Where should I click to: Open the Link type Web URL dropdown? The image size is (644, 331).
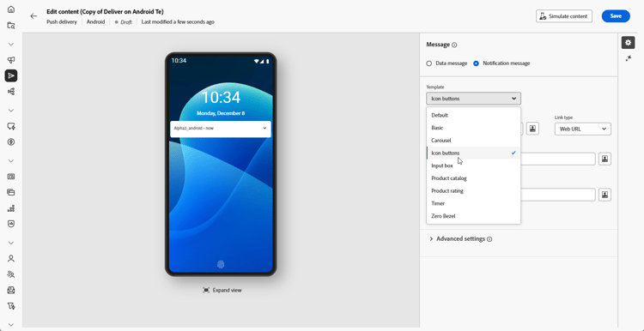[582, 129]
